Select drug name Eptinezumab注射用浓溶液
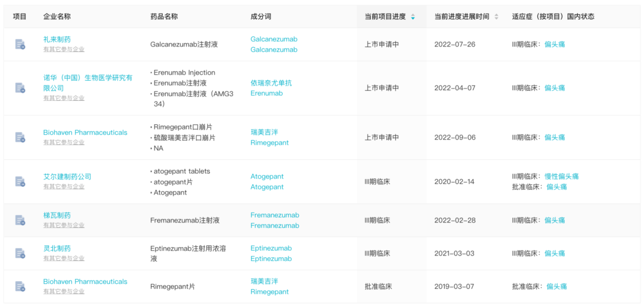 coord(188,253)
